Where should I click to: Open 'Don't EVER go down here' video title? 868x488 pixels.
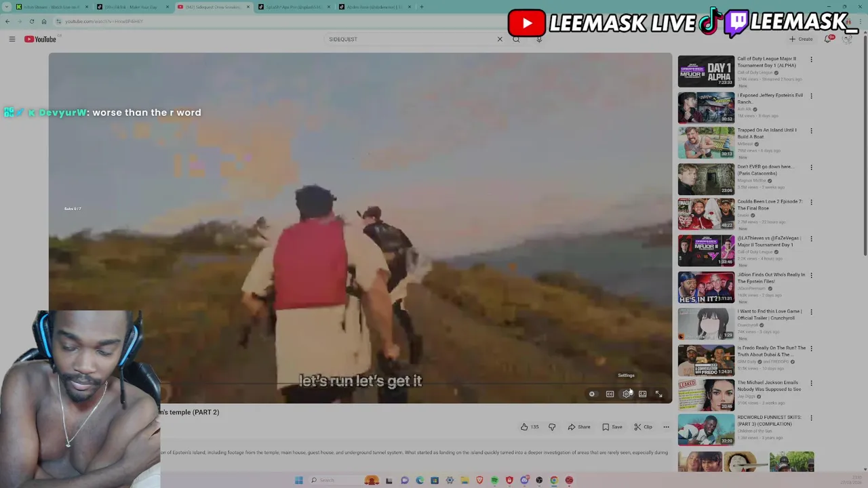(x=765, y=169)
